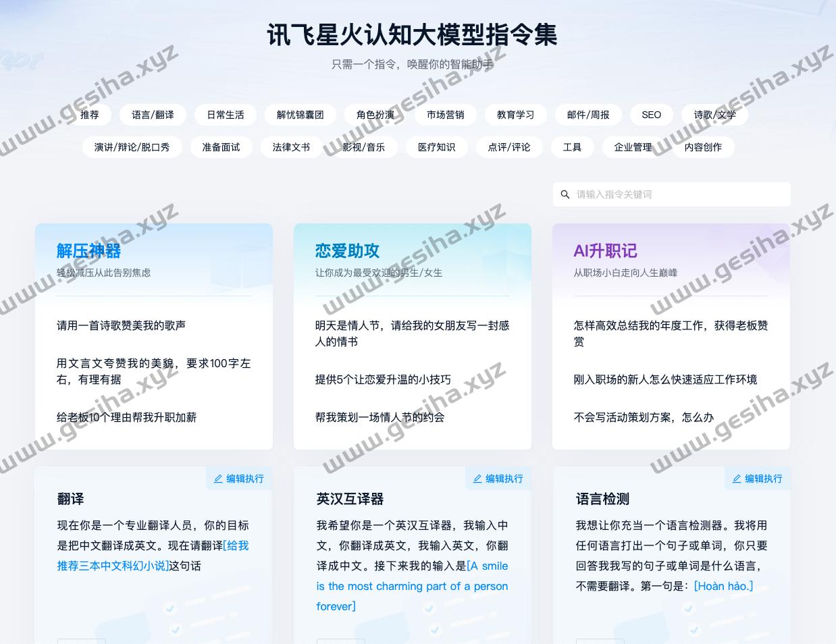The width and height of the screenshot is (836, 644).
Task: Select prompt 提供5个让恋爱升温的小技巧
Action: [383, 379]
